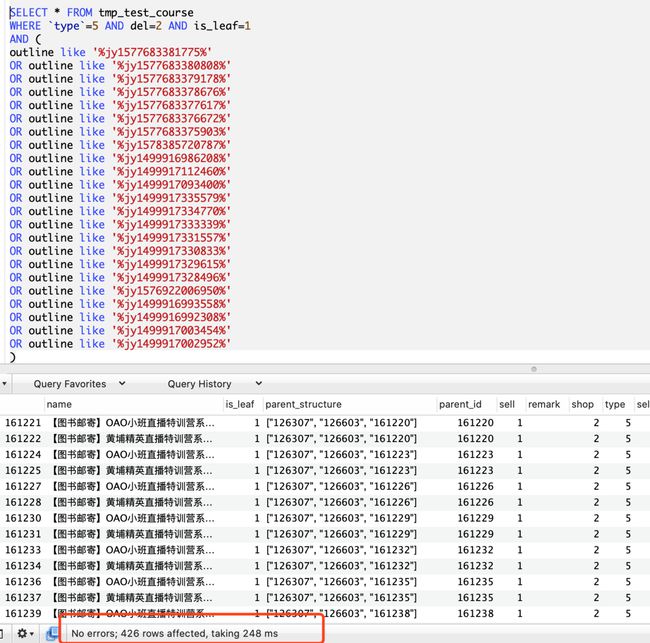This screenshot has height=643, width=650.
Task: Click the line with '%jy1499917335579%'
Action: click(x=120, y=199)
